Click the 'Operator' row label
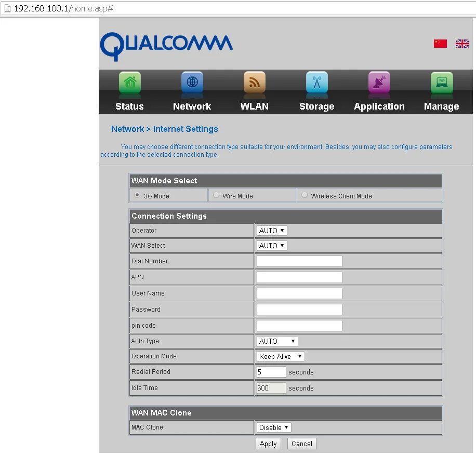This screenshot has height=456, width=476. point(144,231)
